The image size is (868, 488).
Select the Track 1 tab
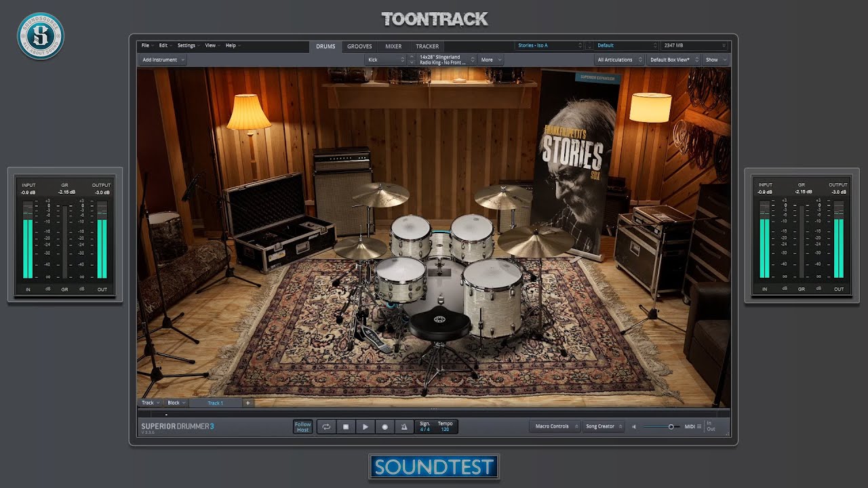pos(215,403)
